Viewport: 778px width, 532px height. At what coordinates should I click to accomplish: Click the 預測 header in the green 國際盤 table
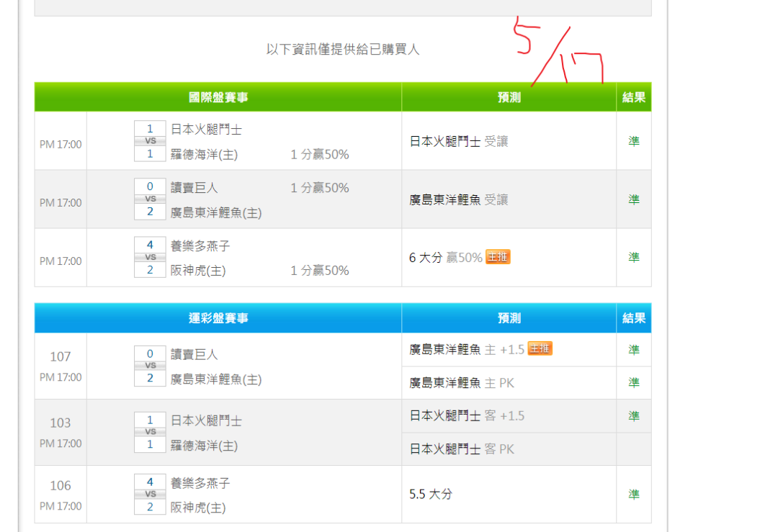click(509, 97)
